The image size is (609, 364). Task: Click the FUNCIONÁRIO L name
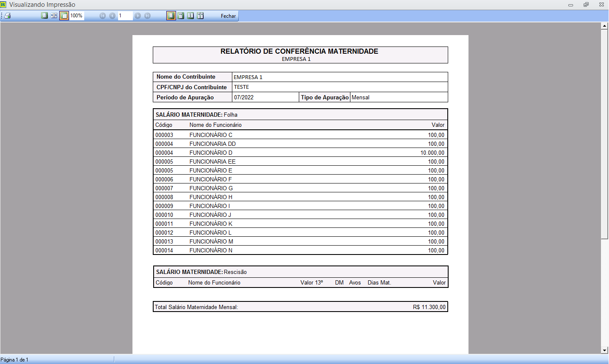(210, 233)
